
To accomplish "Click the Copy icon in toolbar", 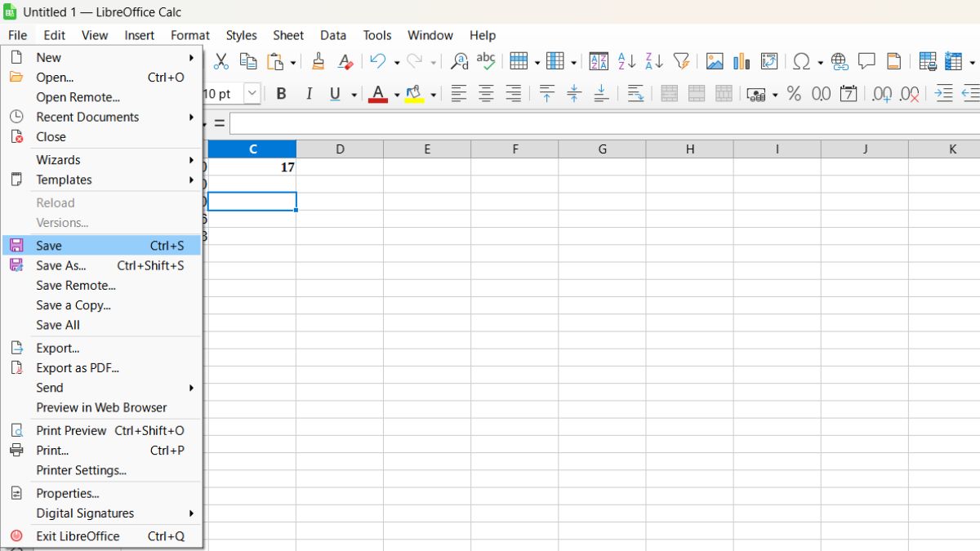I will (x=248, y=61).
